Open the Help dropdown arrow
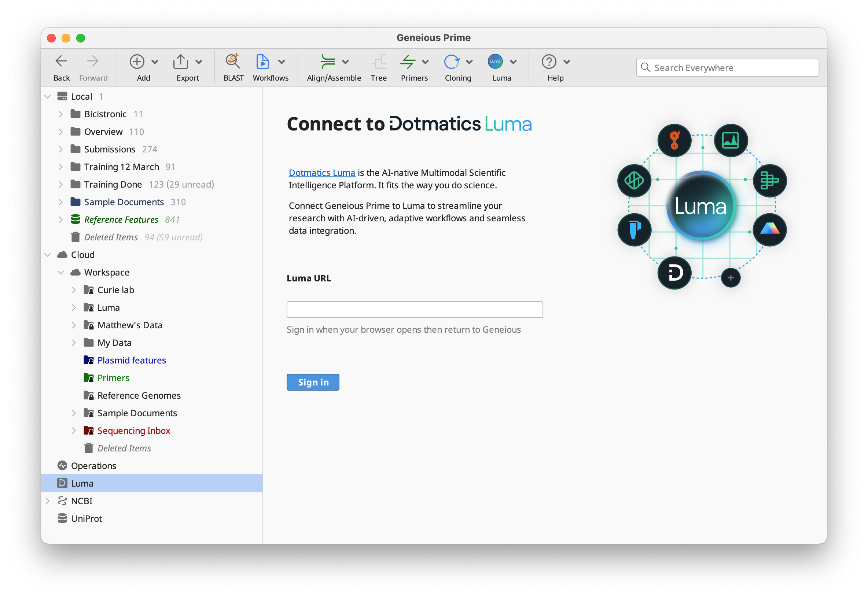The image size is (868, 598). point(567,62)
